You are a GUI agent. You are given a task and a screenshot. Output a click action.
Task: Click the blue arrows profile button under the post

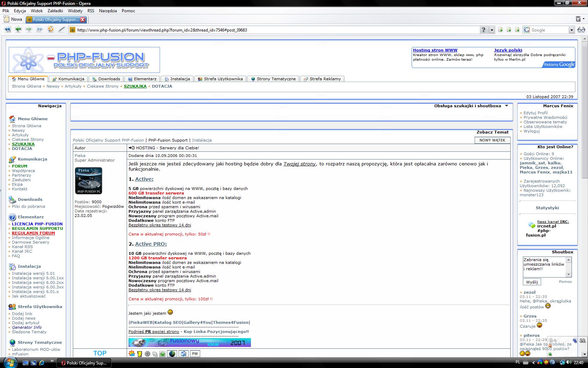(x=183, y=354)
